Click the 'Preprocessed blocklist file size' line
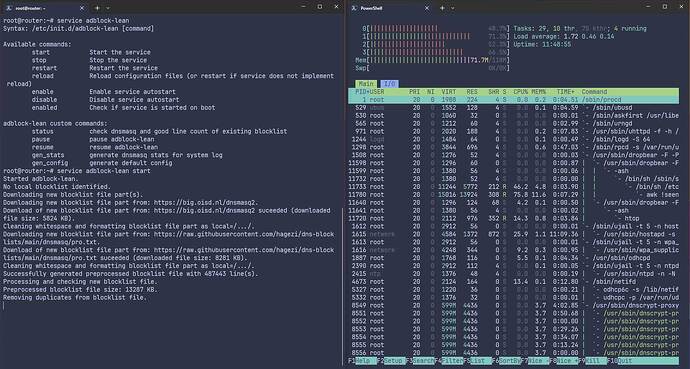This screenshot has width=690, height=369. pyautogui.click(x=80, y=290)
